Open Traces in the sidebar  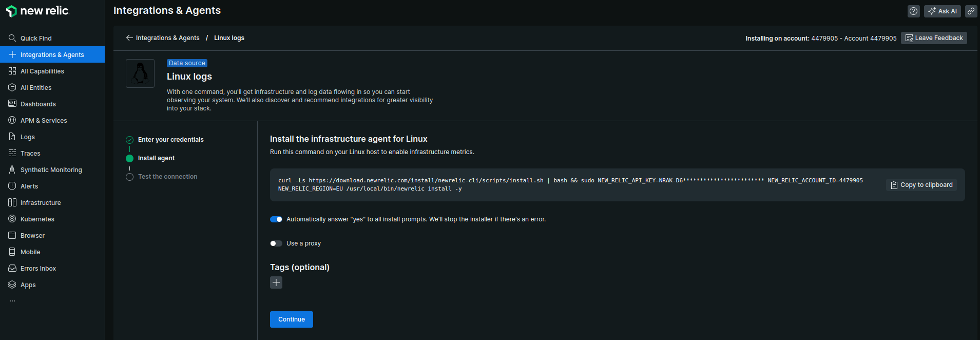[x=52, y=153]
